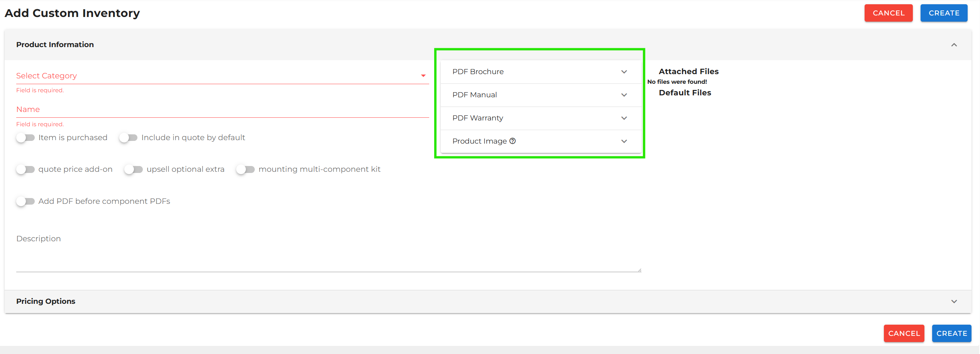Viewport: 980px width, 354px height.
Task: Expand the Pricing Options section chevron
Action: tap(954, 301)
